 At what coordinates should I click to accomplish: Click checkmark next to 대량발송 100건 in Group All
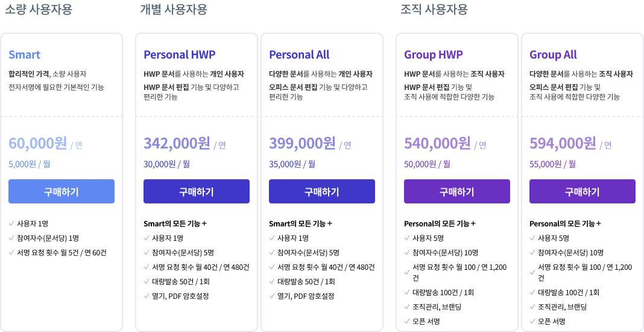pos(532,293)
